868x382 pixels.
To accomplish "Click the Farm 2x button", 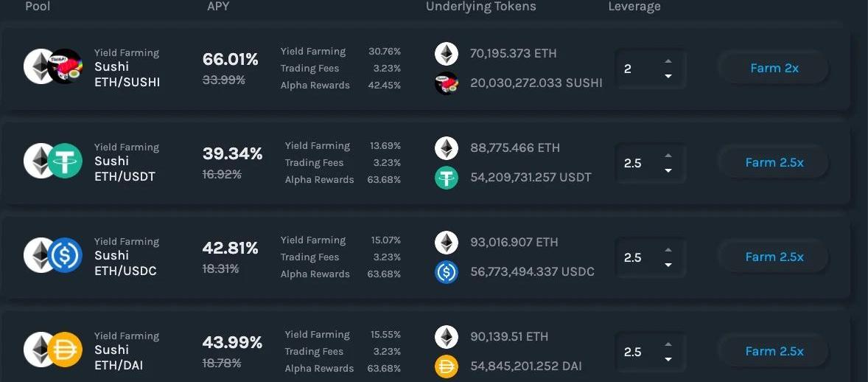I will pyautogui.click(x=774, y=68).
